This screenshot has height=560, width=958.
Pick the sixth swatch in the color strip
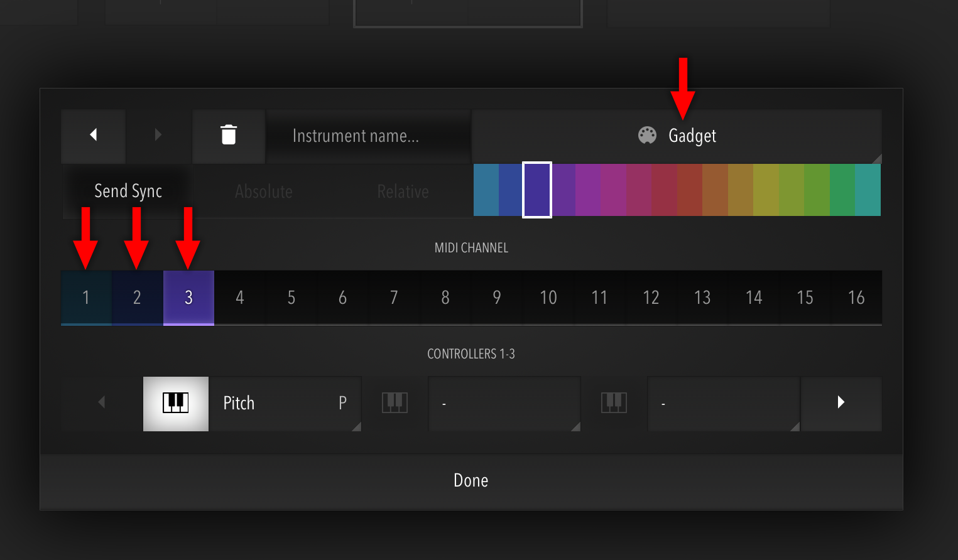[614, 190]
